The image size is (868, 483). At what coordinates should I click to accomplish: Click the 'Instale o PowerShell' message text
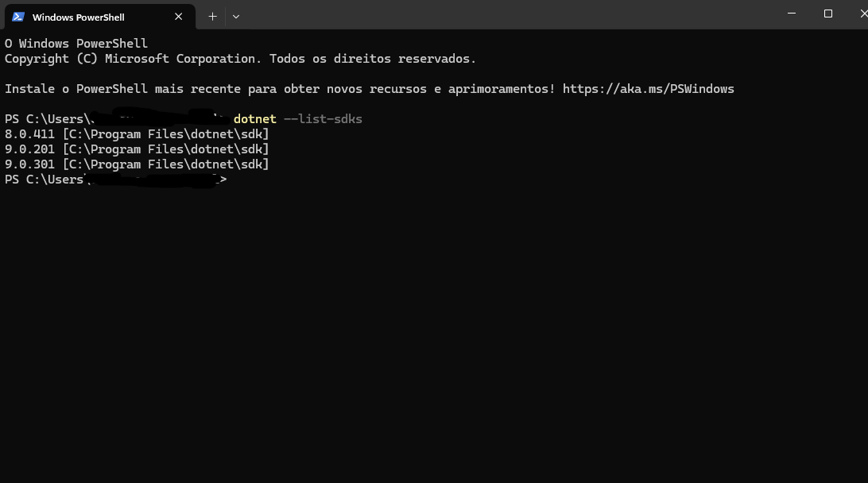(280, 89)
